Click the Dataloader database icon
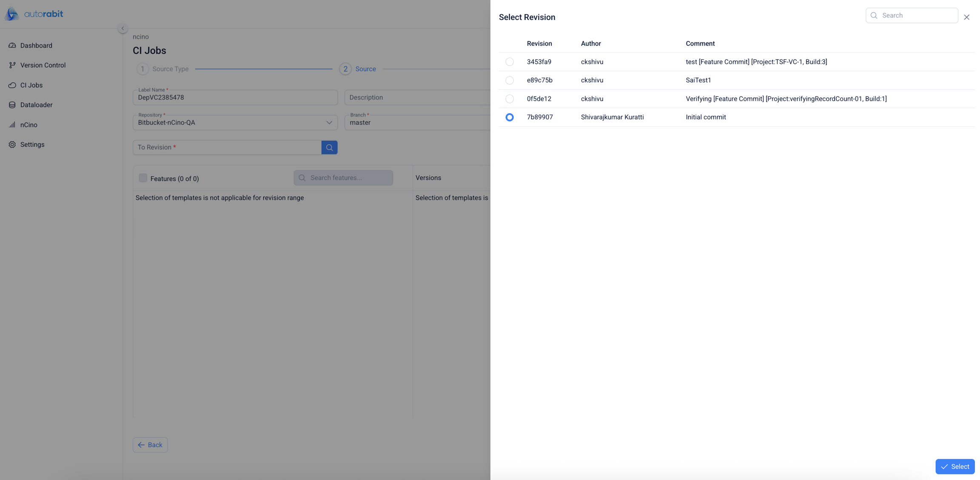 (x=12, y=105)
